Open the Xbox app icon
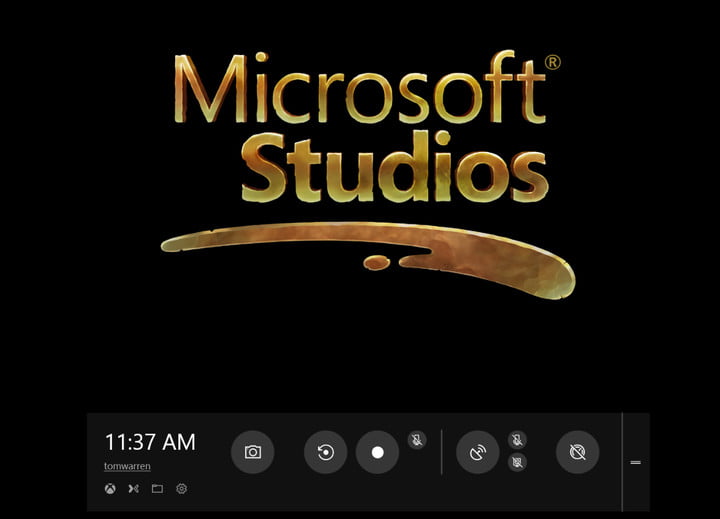Viewport: 720px width, 519px height. (109, 489)
